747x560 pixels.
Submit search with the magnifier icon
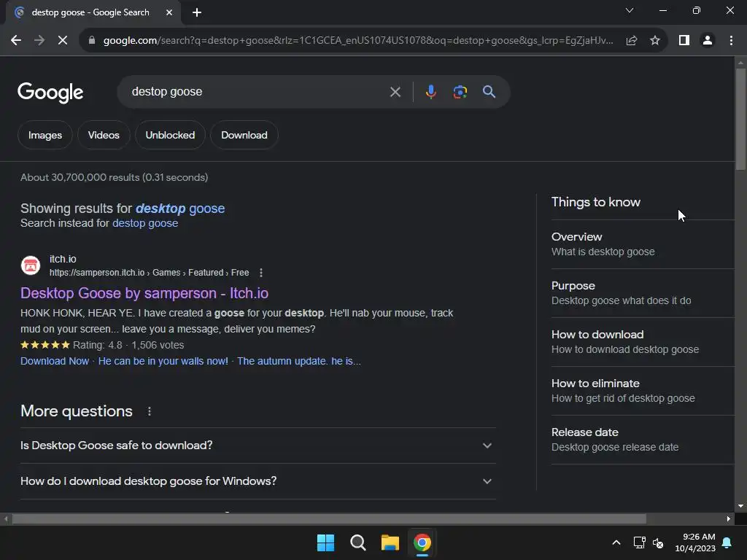click(x=489, y=92)
